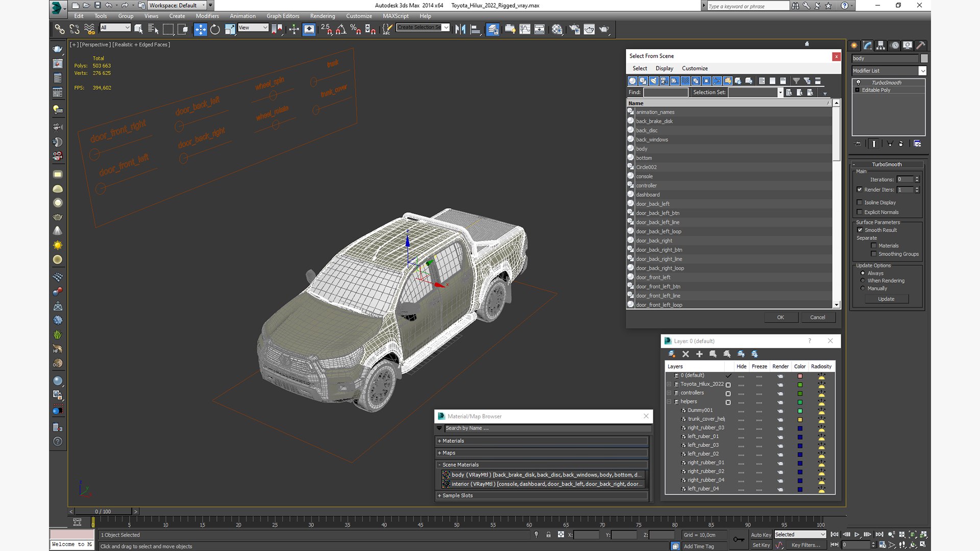The width and height of the screenshot is (980, 551).
Task: Click the Set Key button
Action: (x=761, y=545)
